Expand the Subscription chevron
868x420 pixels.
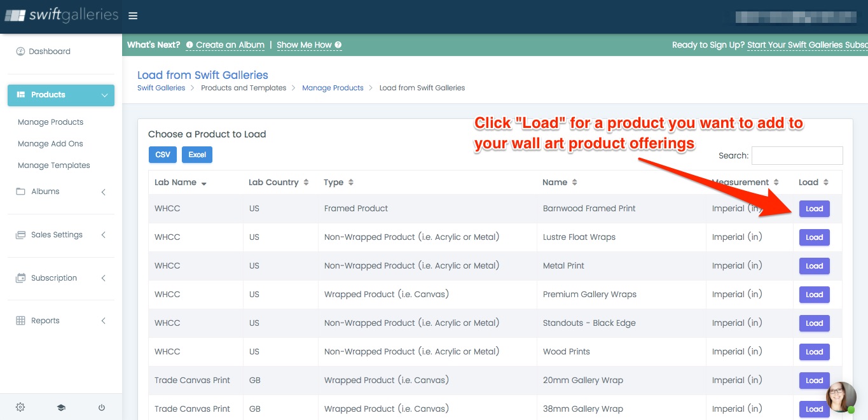103,278
